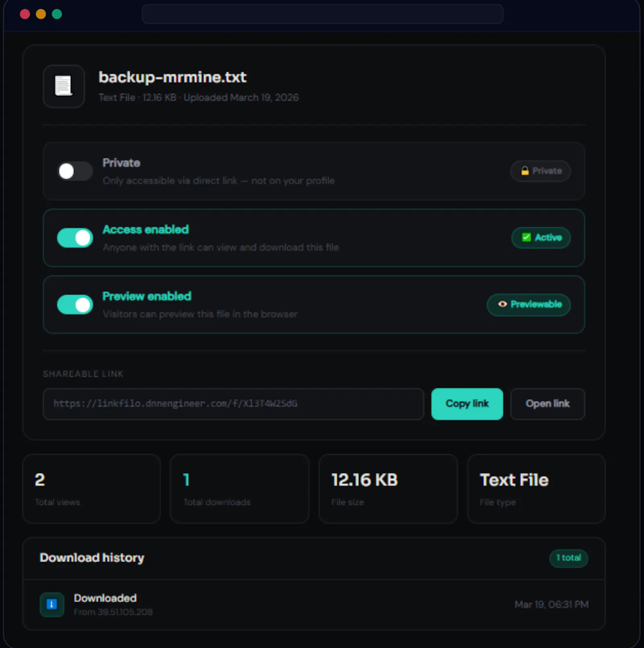Click the yellow window minimize dot
This screenshot has height=648, width=644.
tap(41, 14)
